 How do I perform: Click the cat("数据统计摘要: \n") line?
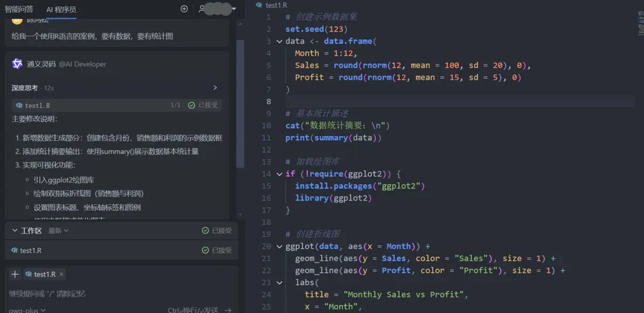(338, 126)
